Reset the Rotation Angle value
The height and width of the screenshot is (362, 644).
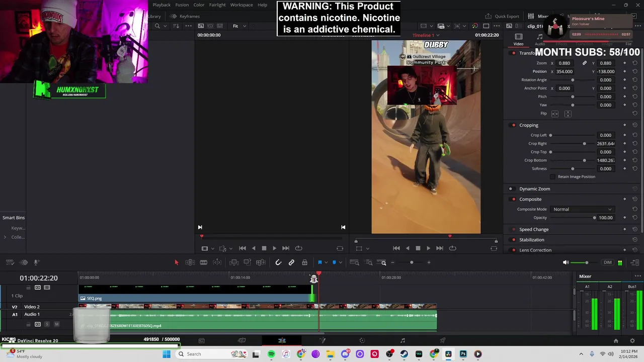click(634, 80)
